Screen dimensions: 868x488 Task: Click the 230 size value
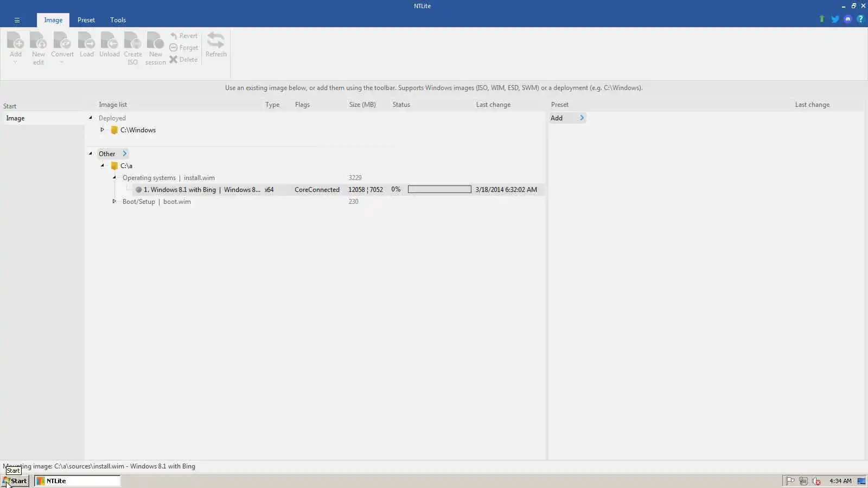[x=353, y=202]
